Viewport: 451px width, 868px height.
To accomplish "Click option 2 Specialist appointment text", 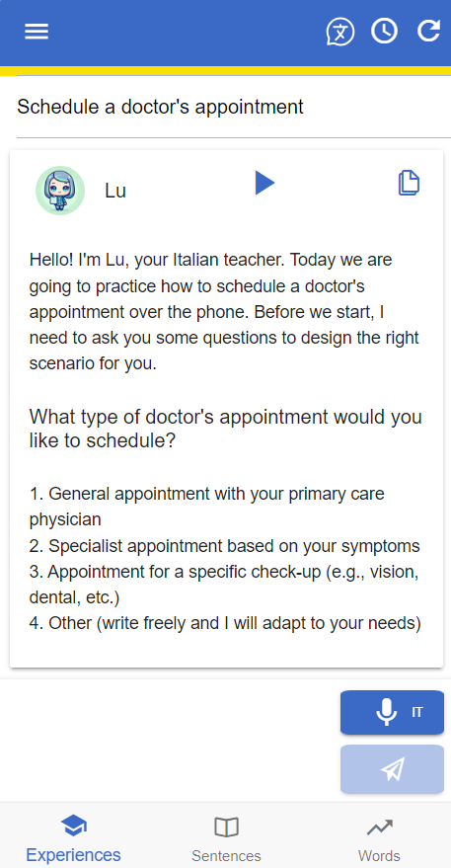I will point(225,546).
